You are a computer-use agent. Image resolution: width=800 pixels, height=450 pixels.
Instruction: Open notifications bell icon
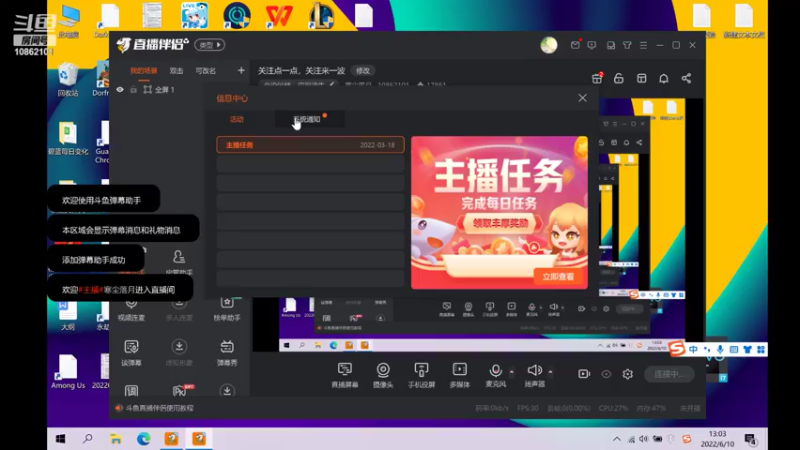point(664,78)
